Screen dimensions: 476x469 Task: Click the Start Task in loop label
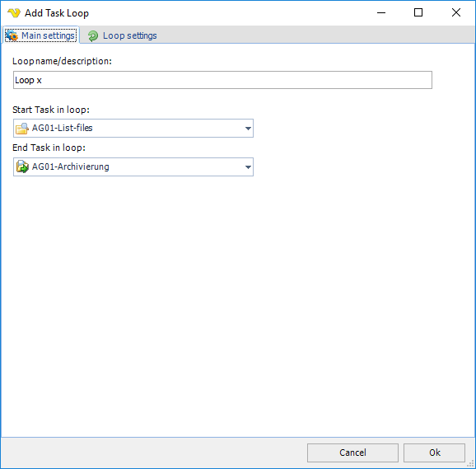click(51, 110)
